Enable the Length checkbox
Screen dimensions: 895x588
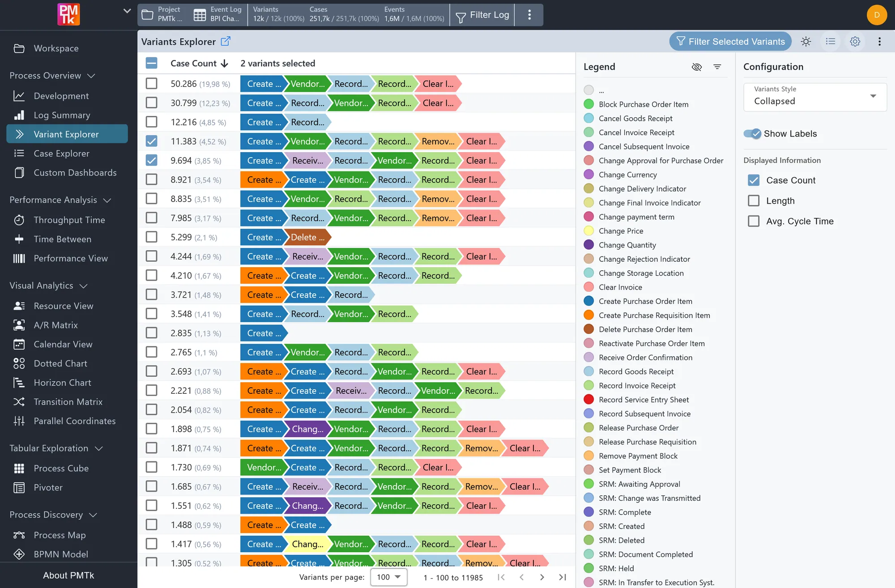point(754,201)
